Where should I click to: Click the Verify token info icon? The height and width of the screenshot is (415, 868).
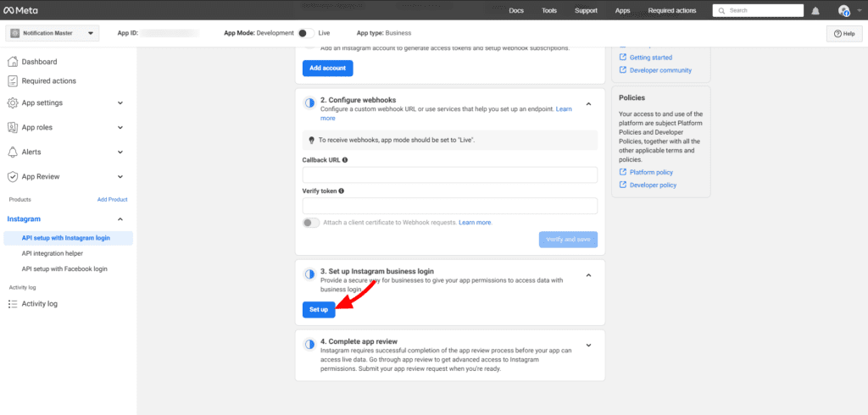click(341, 191)
